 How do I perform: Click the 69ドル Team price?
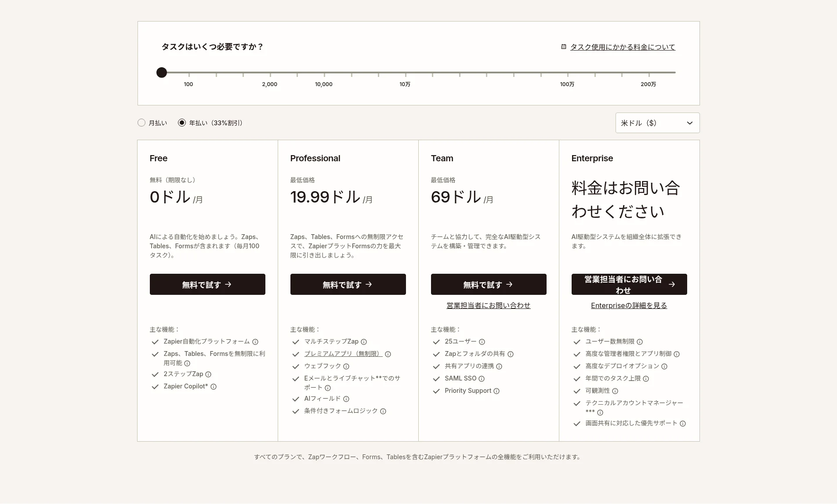click(x=456, y=197)
